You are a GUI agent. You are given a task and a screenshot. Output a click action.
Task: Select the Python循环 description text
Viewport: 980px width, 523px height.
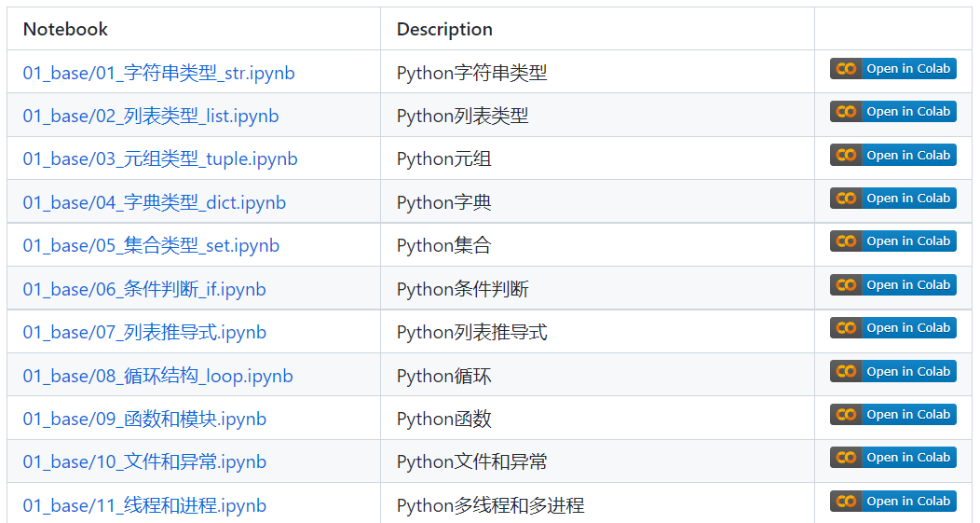tap(443, 376)
